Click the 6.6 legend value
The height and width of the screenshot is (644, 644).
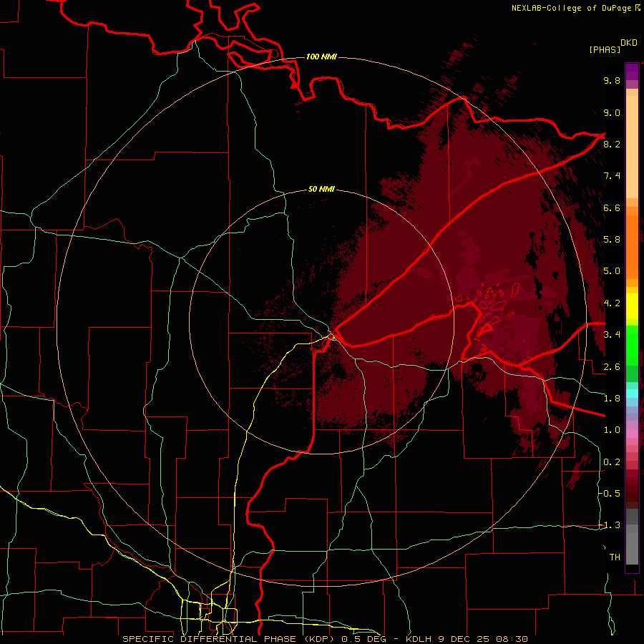612,208
